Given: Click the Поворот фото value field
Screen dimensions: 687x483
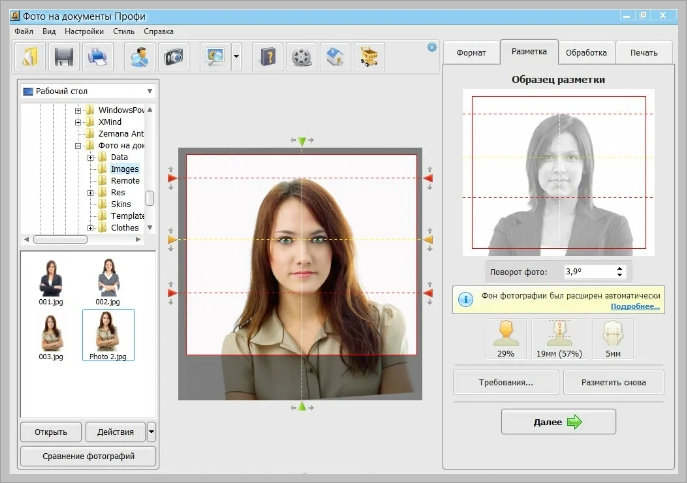Looking at the screenshot, I should (590, 271).
